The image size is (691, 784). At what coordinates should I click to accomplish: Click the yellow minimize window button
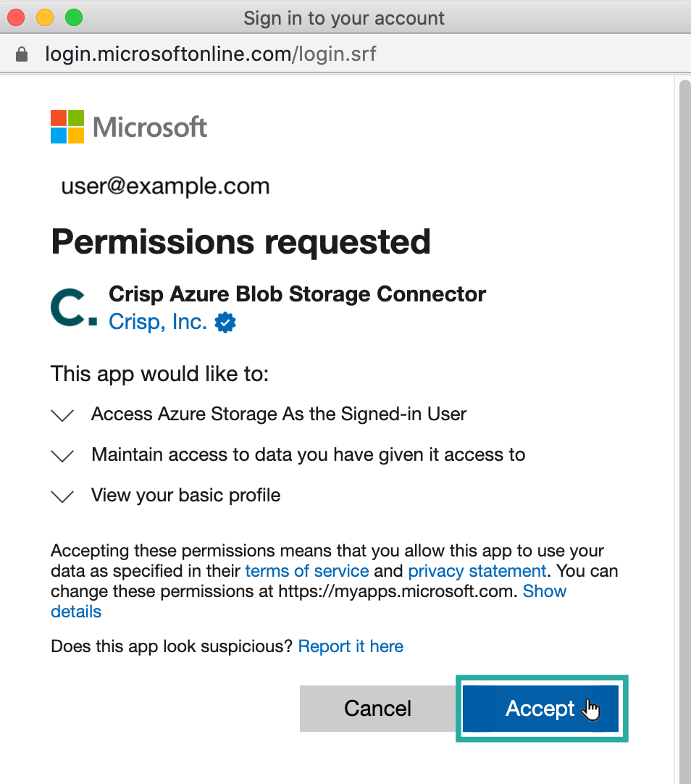click(45, 17)
